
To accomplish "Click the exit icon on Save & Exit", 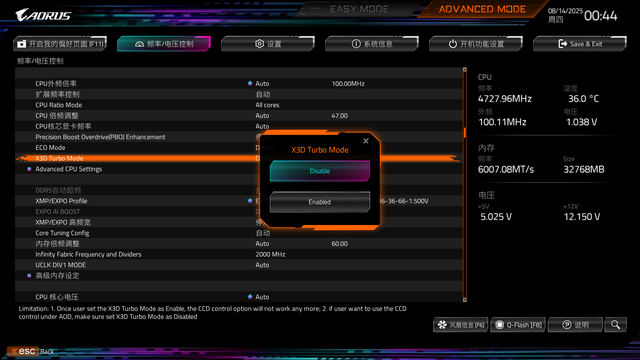I will [x=562, y=44].
